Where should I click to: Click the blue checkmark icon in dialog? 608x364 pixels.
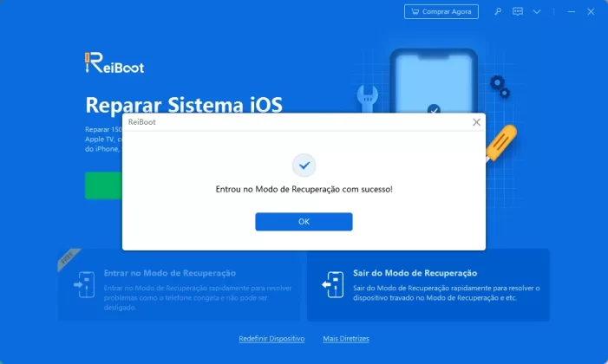point(304,166)
